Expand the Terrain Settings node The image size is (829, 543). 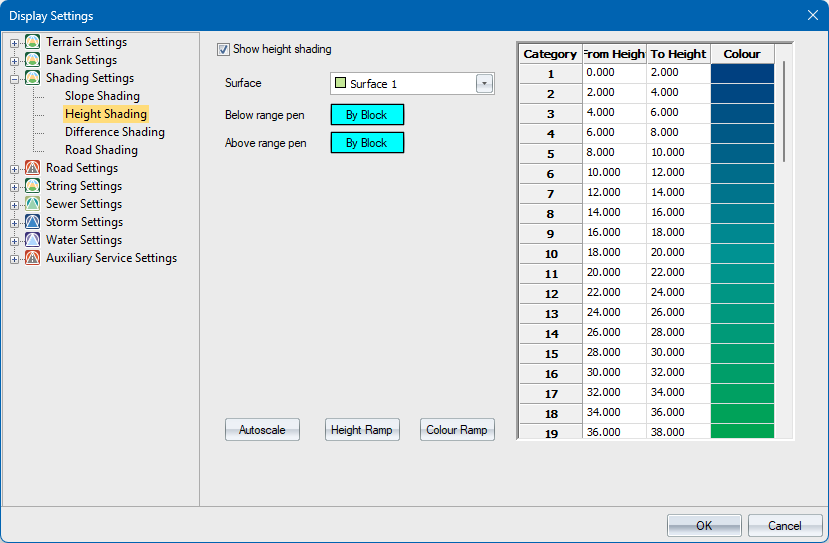(x=15, y=43)
